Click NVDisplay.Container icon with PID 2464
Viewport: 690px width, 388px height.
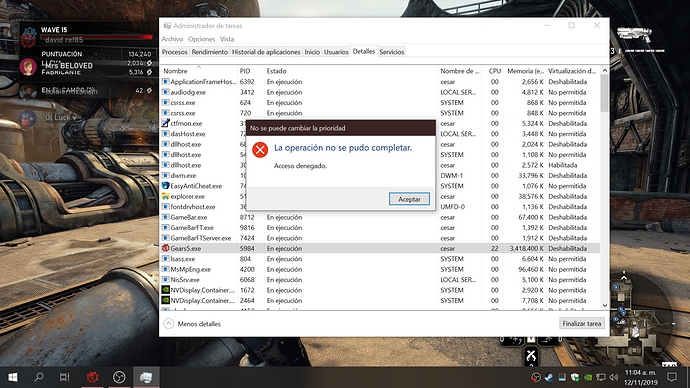pos(165,300)
